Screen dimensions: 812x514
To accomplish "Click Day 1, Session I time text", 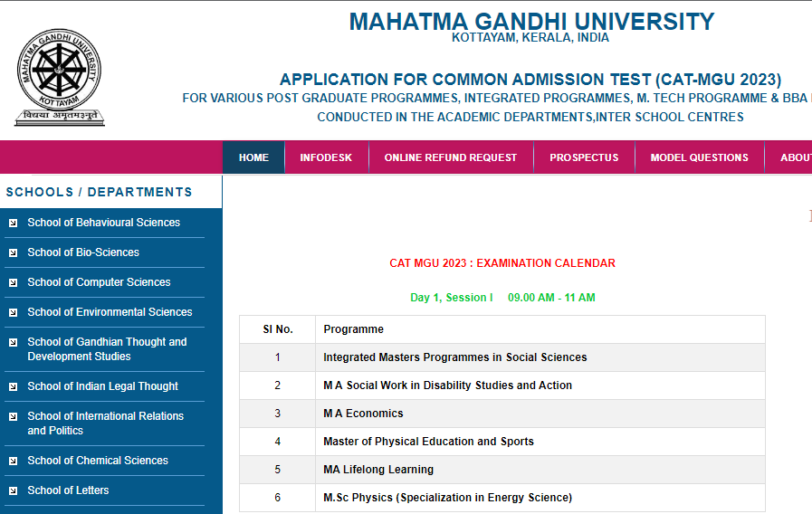I will 502,298.
